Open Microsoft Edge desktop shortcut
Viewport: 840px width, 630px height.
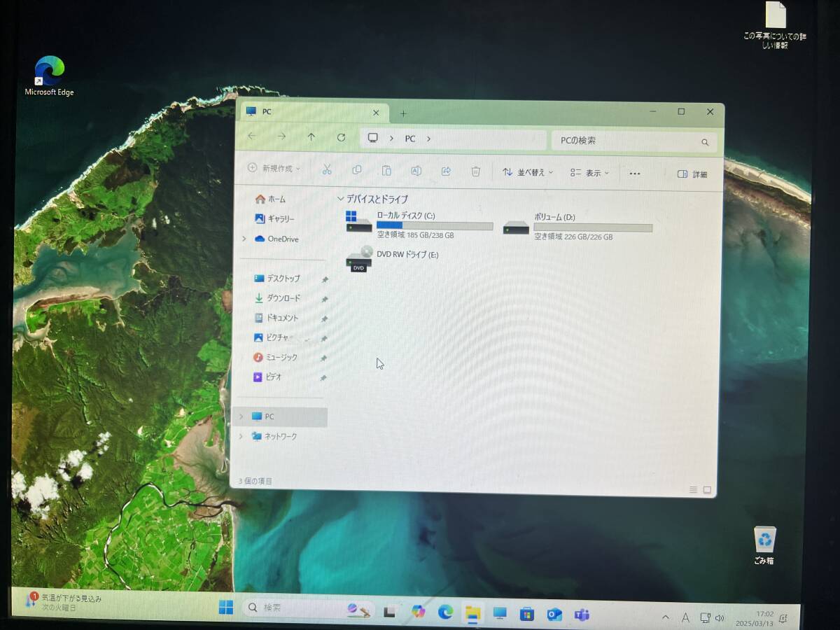(49, 76)
